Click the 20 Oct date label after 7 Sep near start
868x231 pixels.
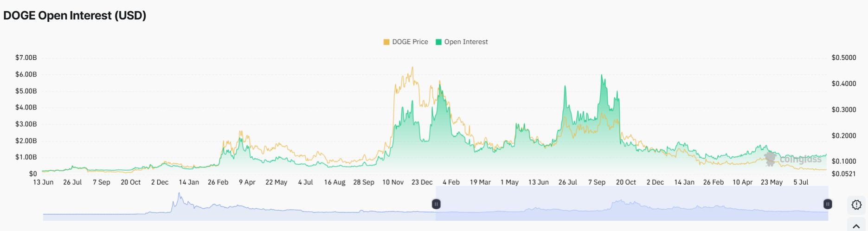(131, 182)
